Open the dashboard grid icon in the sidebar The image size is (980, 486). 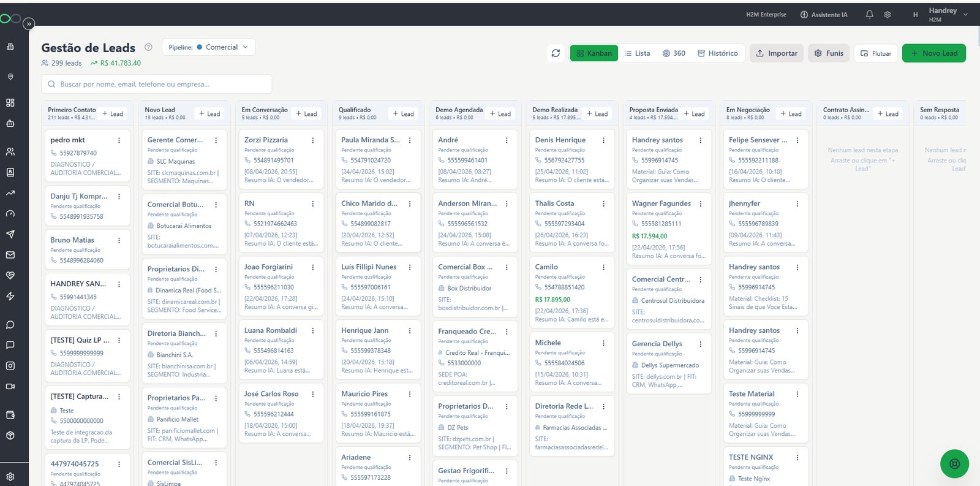coord(10,103)
